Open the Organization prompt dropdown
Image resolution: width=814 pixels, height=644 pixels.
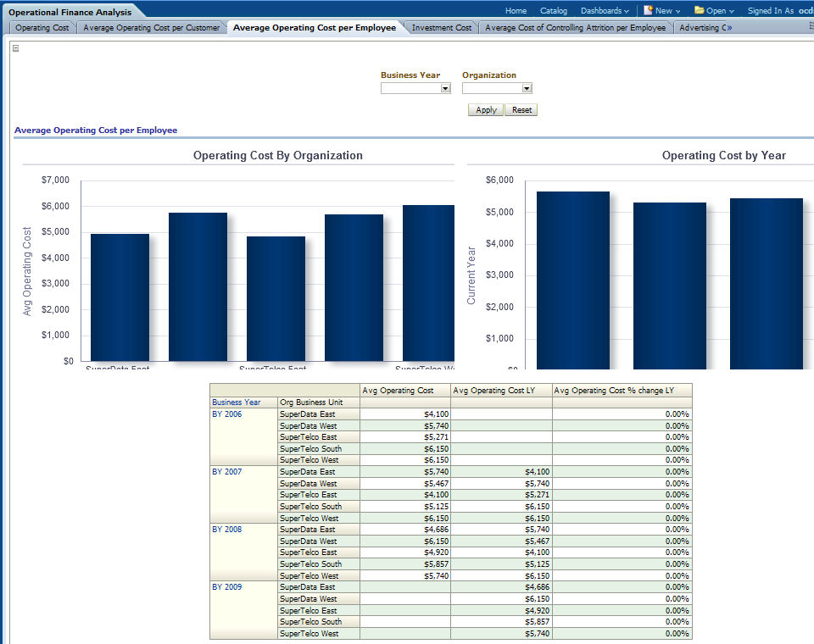tap(527, 88)
